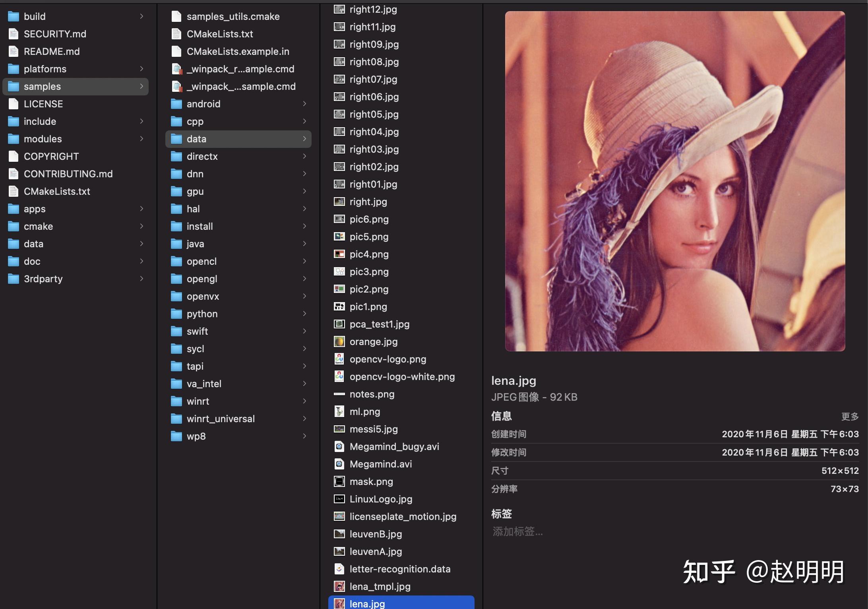Expand the cpp folder chevron
The image size is (868, 609).
(304, 121)
